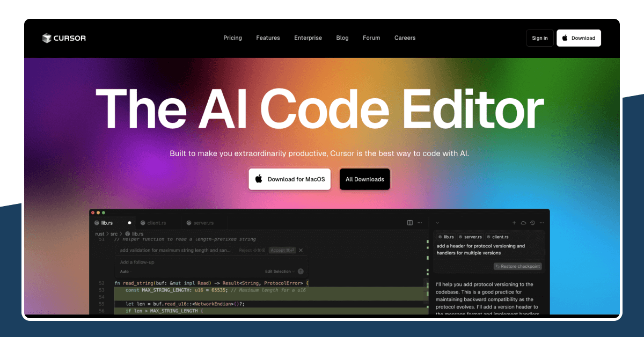
Task: Click the let len = buf.read_u16 line
Action: [x=185, y=304]
